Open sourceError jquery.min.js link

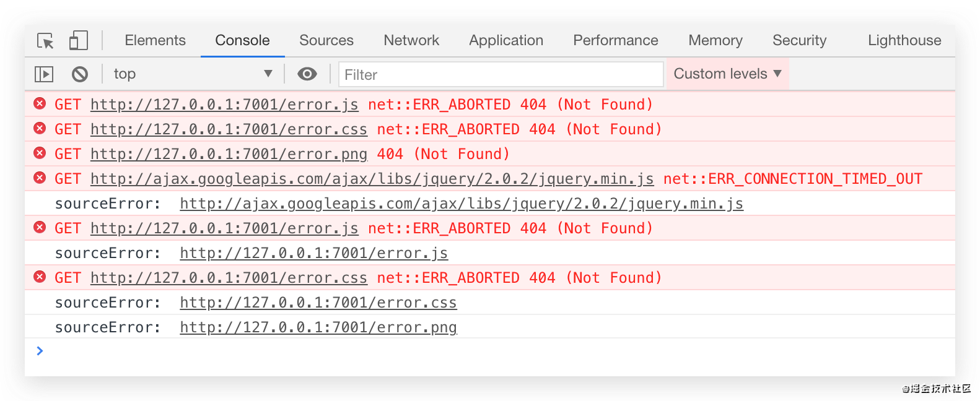pos(462,204)
